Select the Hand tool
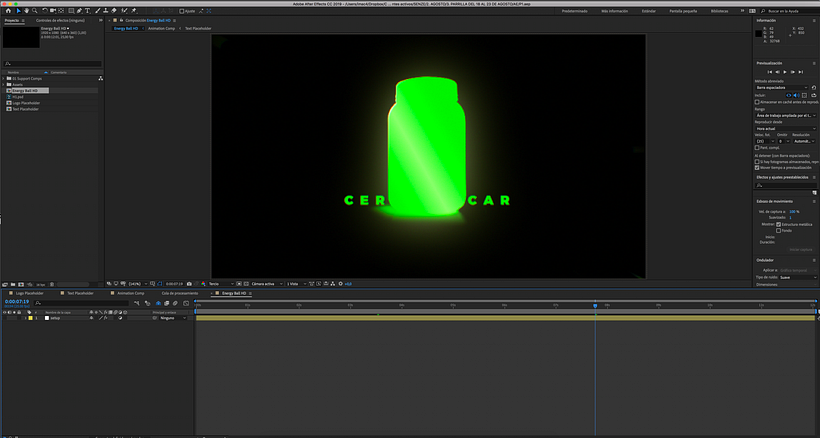This screenshot has height=438, width=820. (x=26, y=10)
